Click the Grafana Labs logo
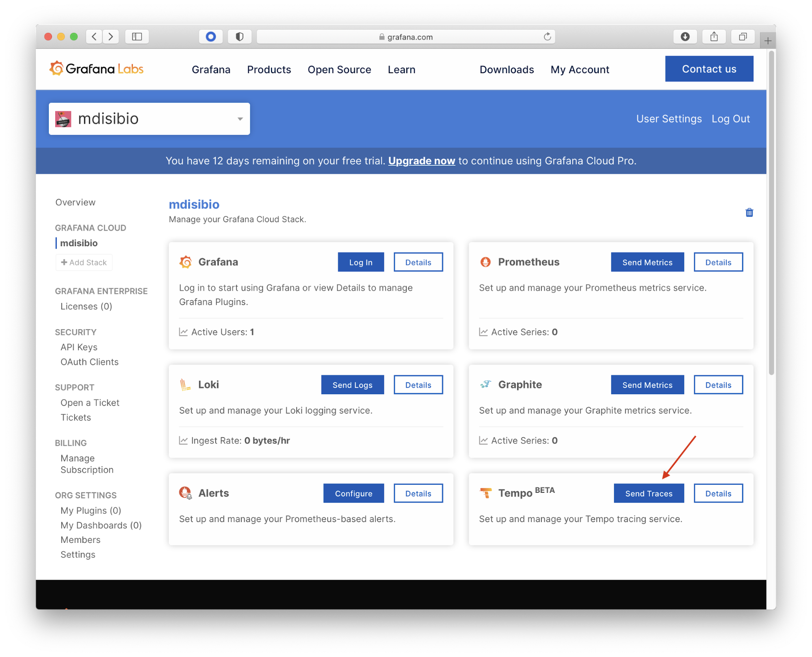 96,69
